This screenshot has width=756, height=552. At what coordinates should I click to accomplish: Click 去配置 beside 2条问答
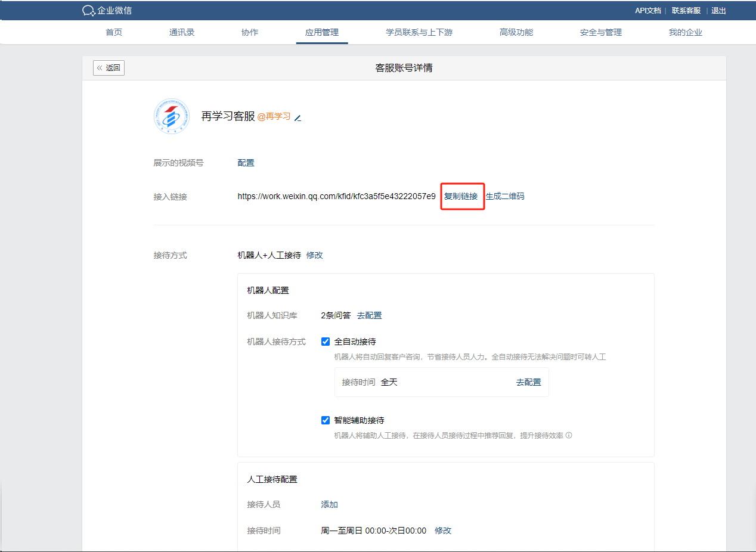pyautogui.click(x=370, y=315)
